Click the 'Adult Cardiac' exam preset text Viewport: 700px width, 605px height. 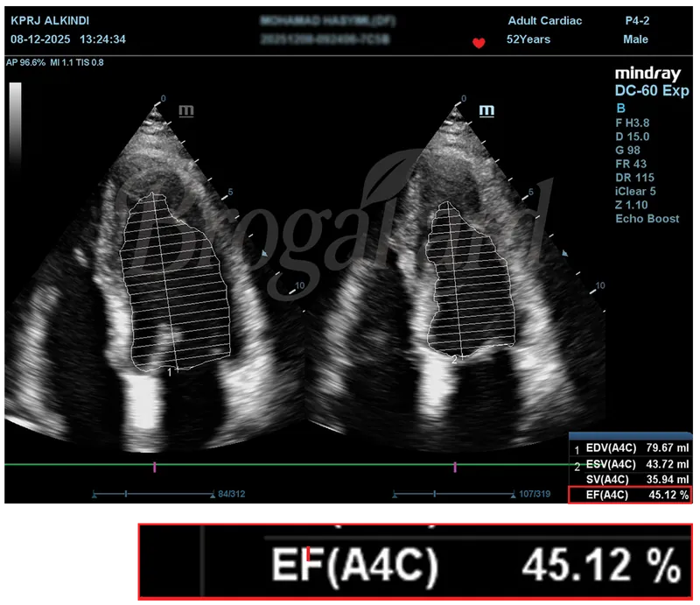coord(544,20)
